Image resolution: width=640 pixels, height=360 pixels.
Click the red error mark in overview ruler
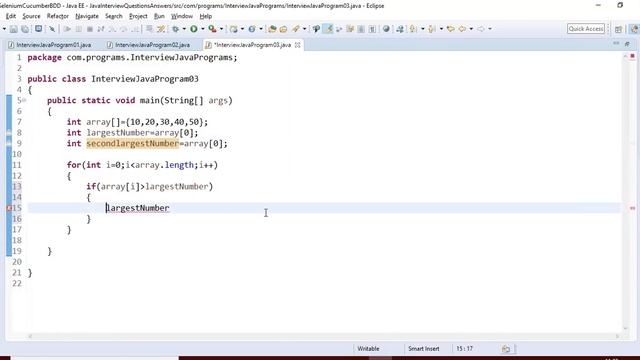[632, 208]
